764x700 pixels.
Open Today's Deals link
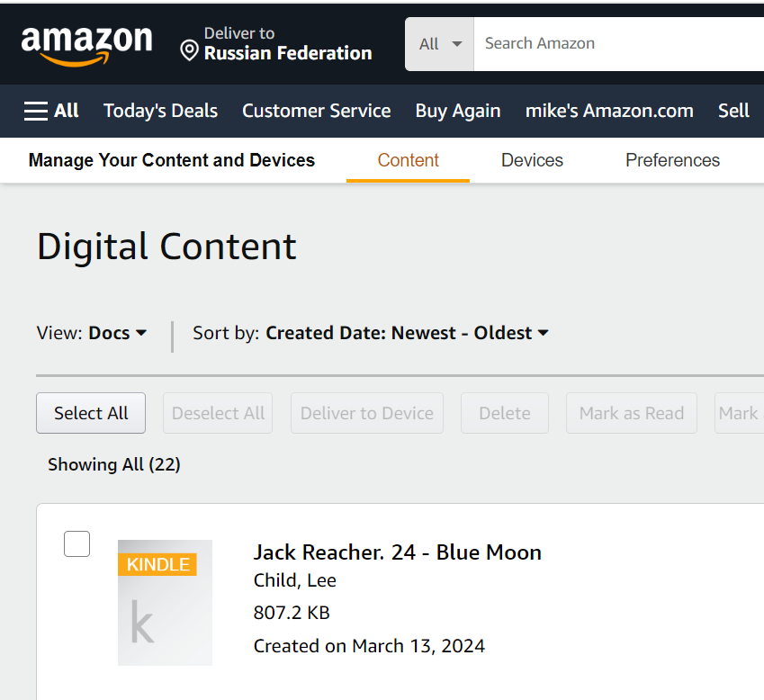160,111
